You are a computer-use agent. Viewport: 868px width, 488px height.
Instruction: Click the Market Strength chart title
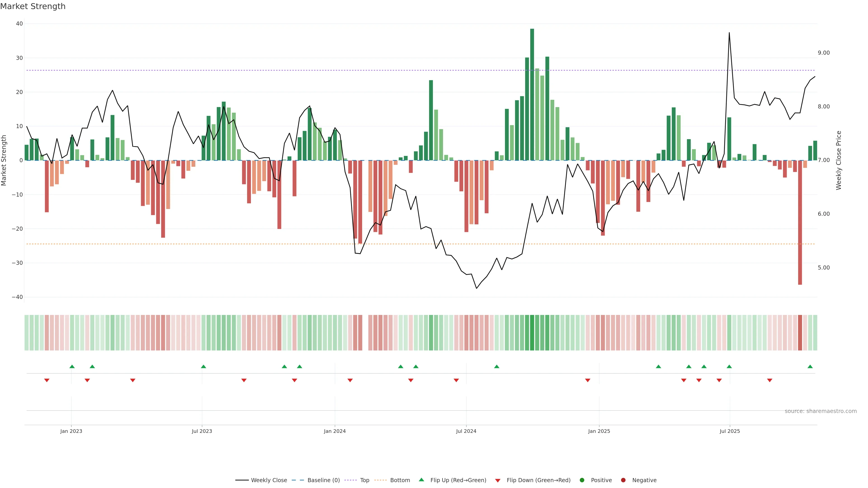33,6
